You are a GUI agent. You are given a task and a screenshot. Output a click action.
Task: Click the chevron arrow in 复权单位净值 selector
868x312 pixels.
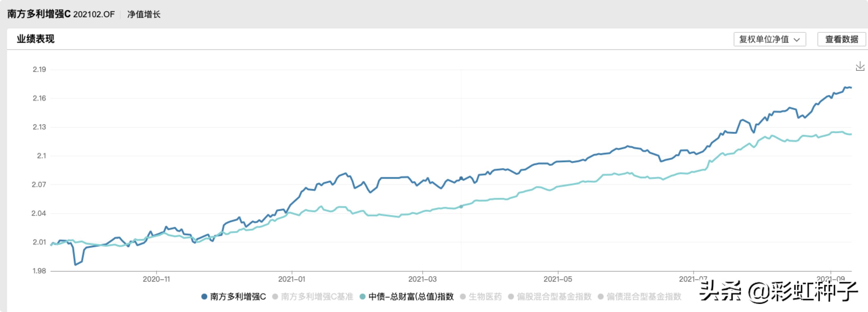click(x=797, y=40)
